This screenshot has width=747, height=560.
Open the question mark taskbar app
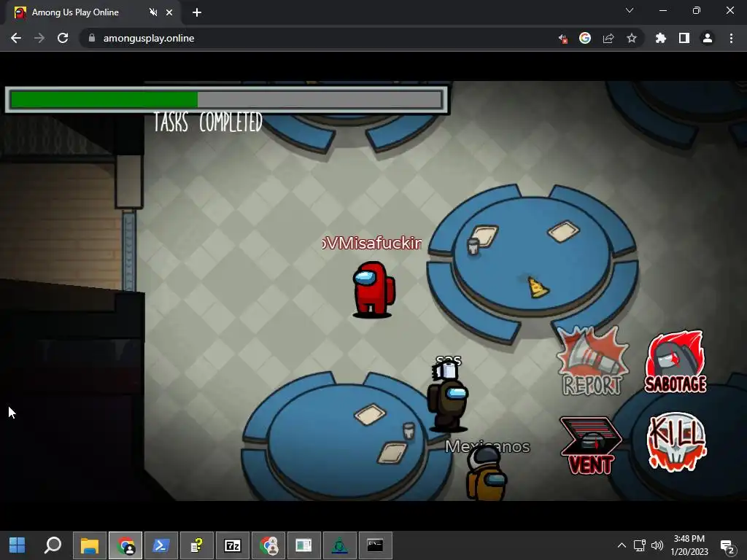point(197,545)
